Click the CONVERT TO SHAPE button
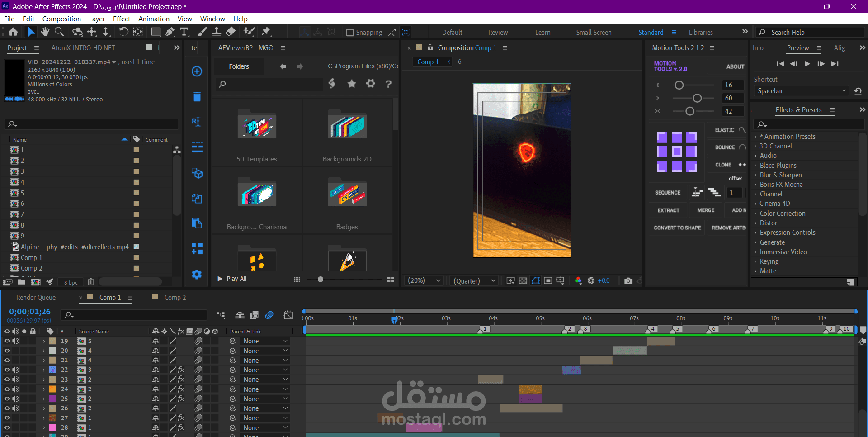This screenshot has height=437, width=868. [x=677, y=228]
